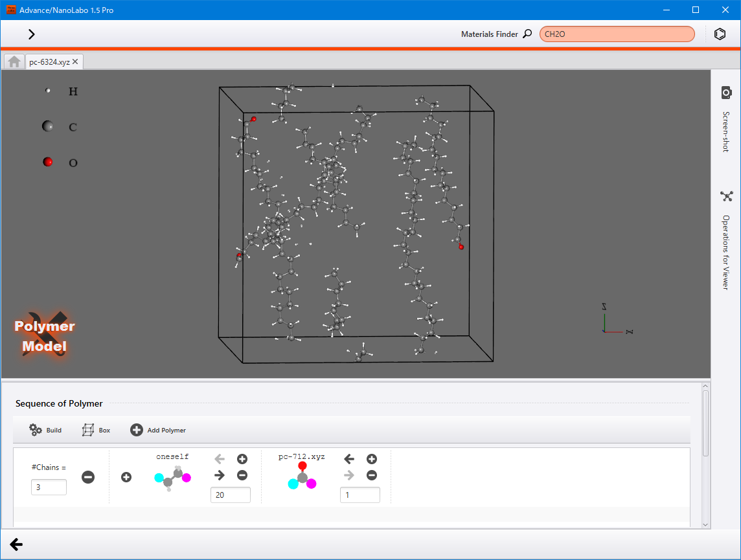Image resolution: width=741 pixels, height=560 pixels.
Task: Click the H atom legend sphere
Action: click(48, 90)
